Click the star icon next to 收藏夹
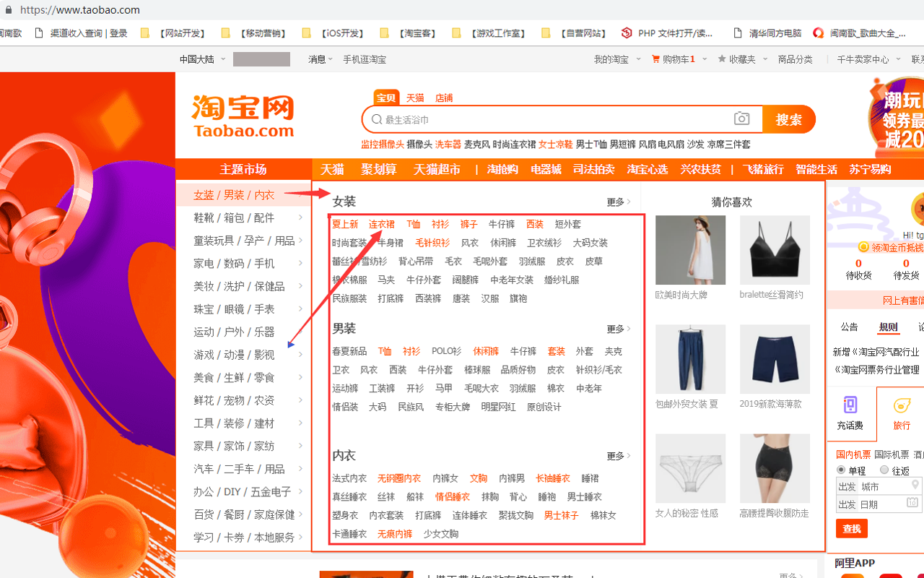The width and height of the screenshot is (924, 578). 721,59
